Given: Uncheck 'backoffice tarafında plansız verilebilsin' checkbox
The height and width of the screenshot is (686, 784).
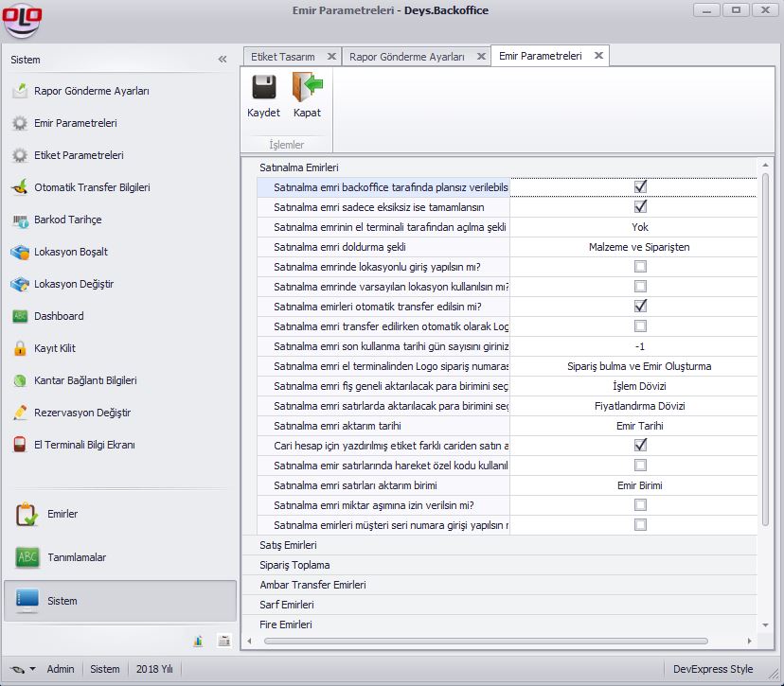Looking at the screenshot, I should click(x=640, y=186).
